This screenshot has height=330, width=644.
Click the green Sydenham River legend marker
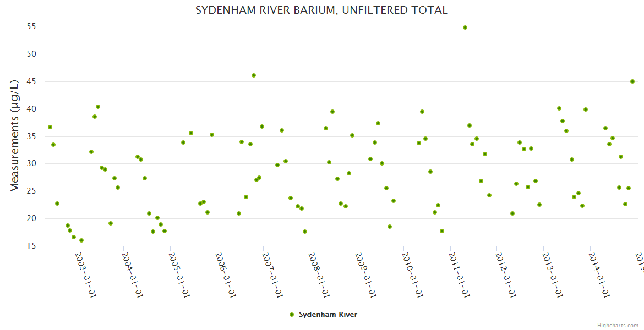(292, 315)
